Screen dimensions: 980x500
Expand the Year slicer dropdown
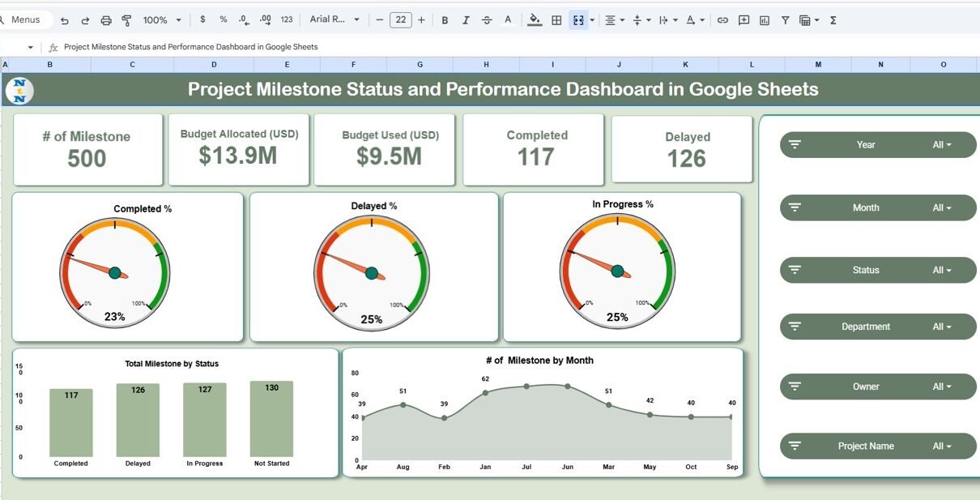(941, 145)
